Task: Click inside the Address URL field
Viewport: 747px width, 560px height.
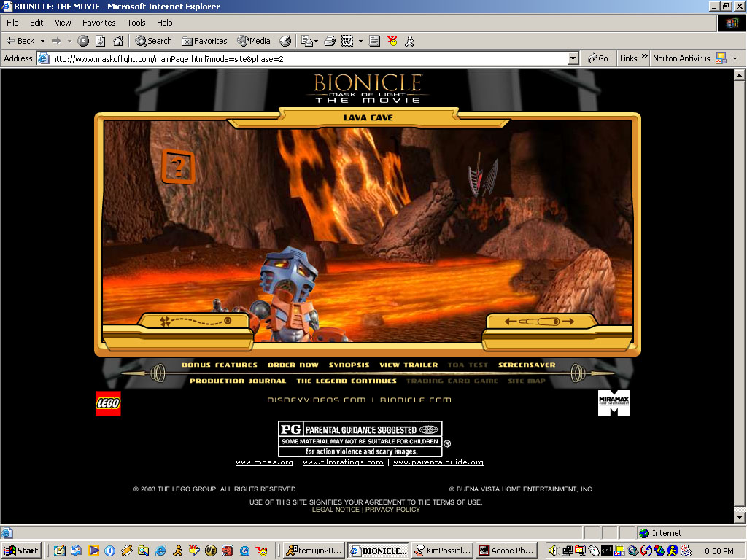Action: [306, 58]
